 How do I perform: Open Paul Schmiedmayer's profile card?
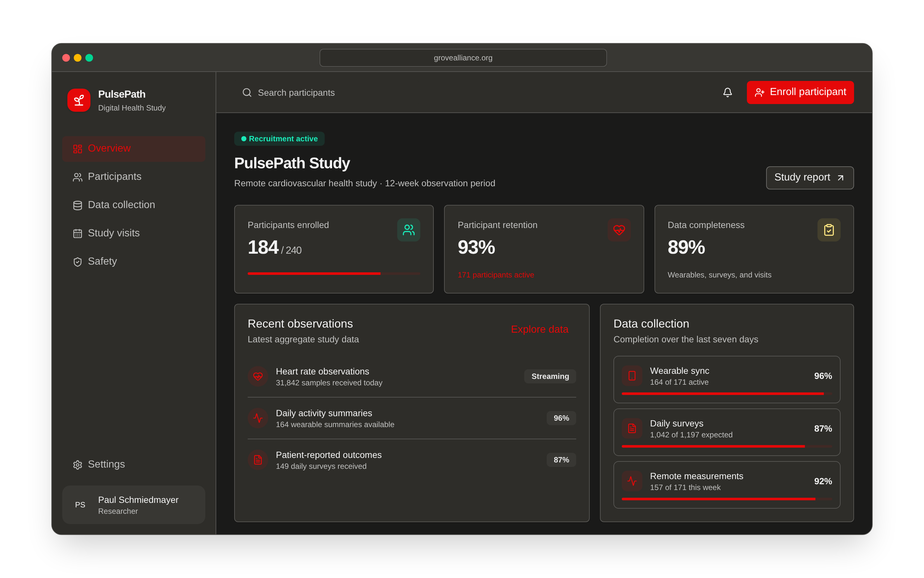coord(134,504)
